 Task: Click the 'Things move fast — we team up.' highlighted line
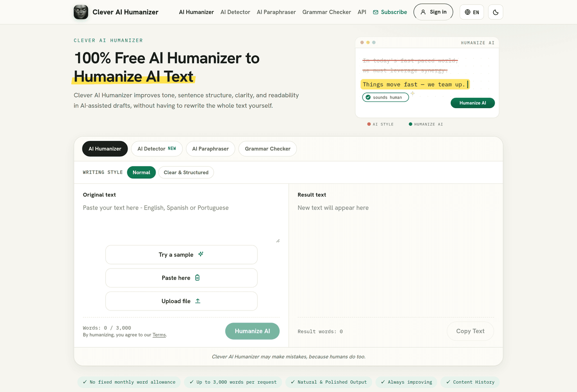click(x=415, y=84)
